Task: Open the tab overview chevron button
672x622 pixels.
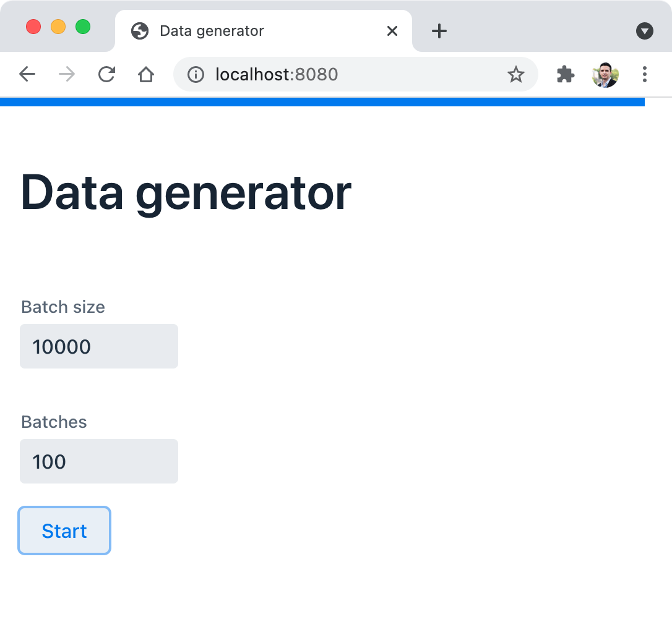Action: coord(645,31)
